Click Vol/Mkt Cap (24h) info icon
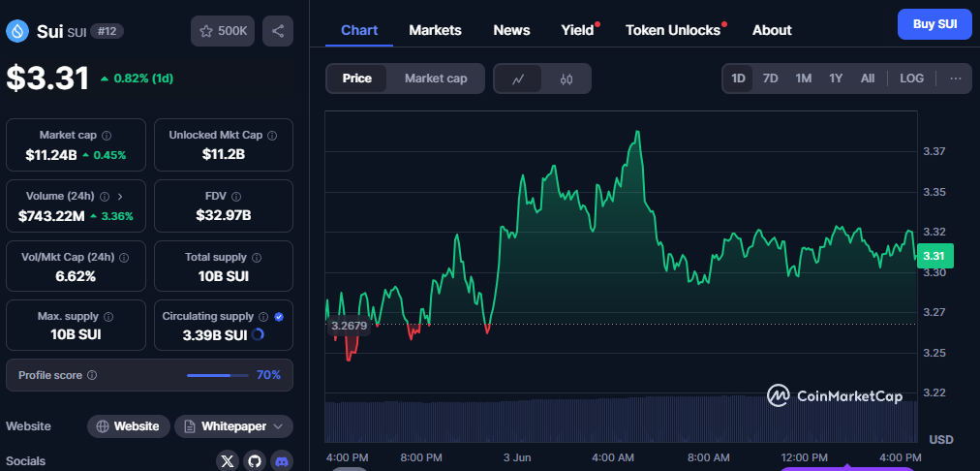The image size is (980, 471). [124, 257]
